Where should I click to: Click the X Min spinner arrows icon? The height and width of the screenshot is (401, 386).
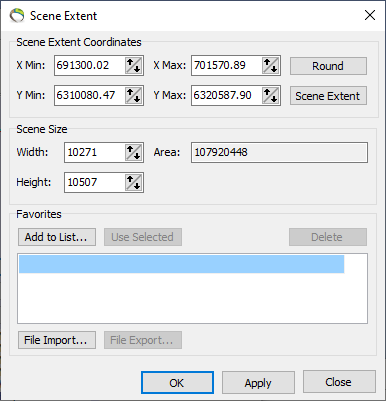click(x=133, y=65)
